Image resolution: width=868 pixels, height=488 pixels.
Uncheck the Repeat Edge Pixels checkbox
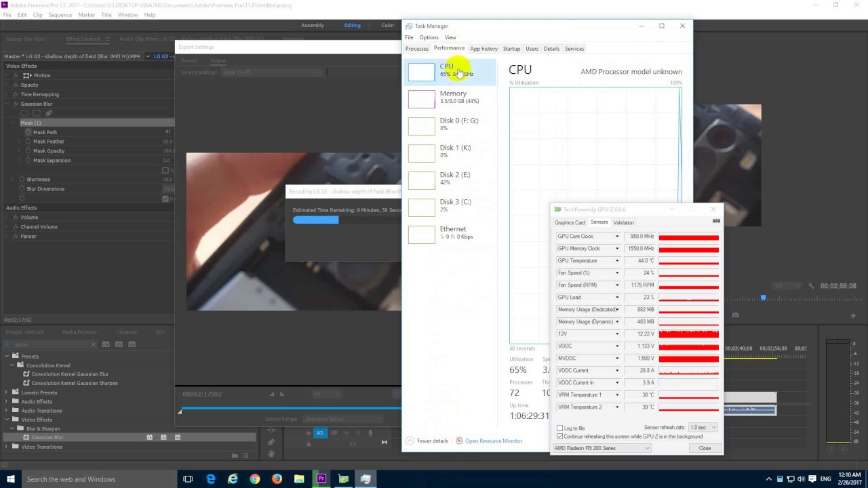pos(165,199)
